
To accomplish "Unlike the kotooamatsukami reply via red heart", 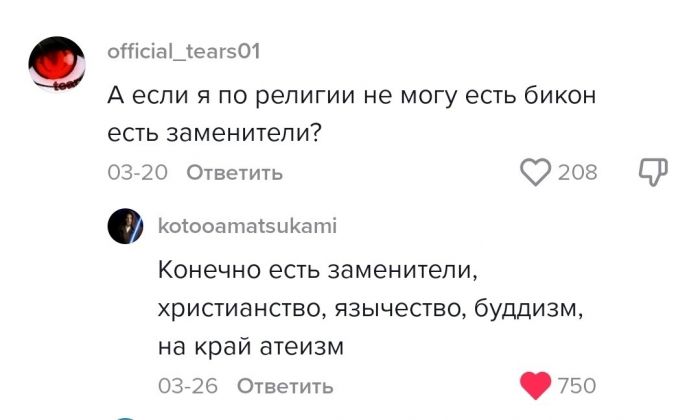I will (537, 385).
